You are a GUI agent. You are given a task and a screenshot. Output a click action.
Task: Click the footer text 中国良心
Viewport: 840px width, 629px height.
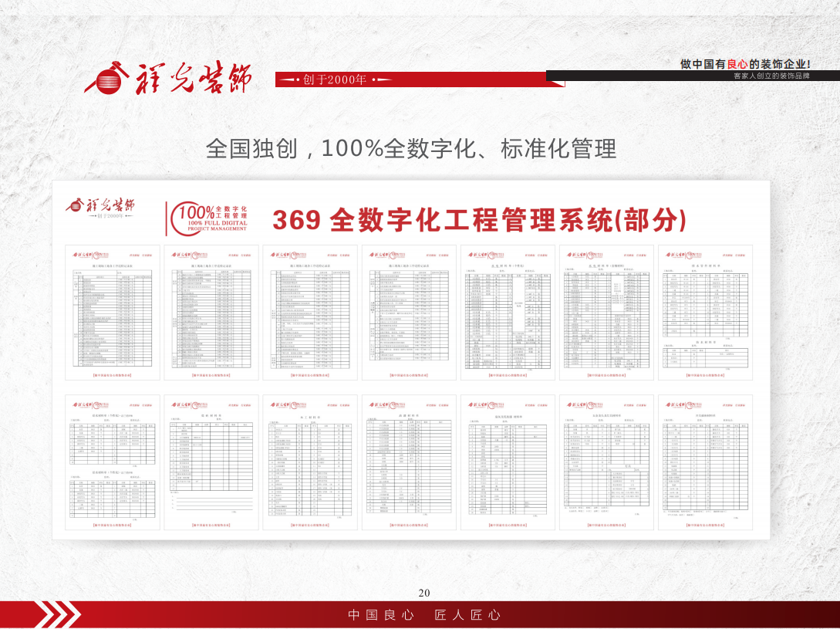tap(381, 615)
